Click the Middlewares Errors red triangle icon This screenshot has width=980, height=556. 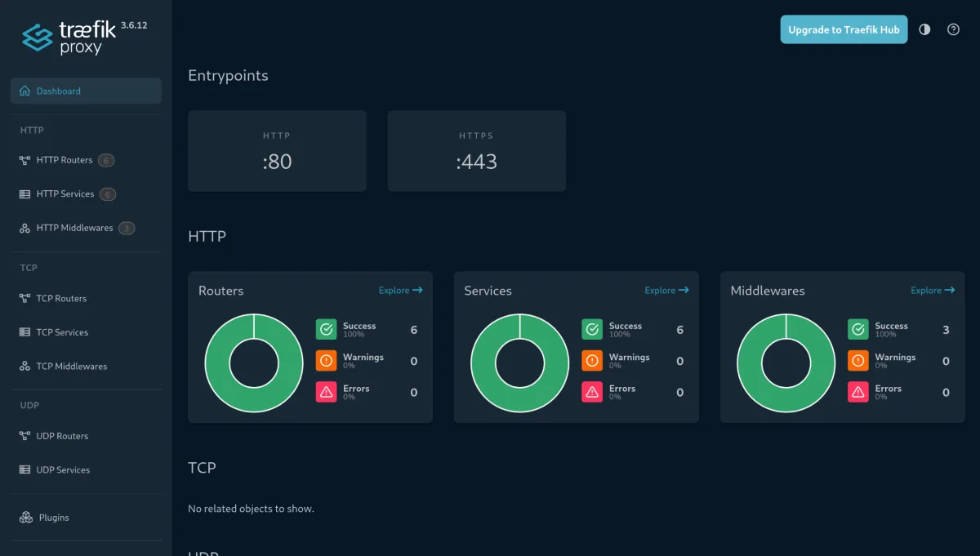[858, 392]
